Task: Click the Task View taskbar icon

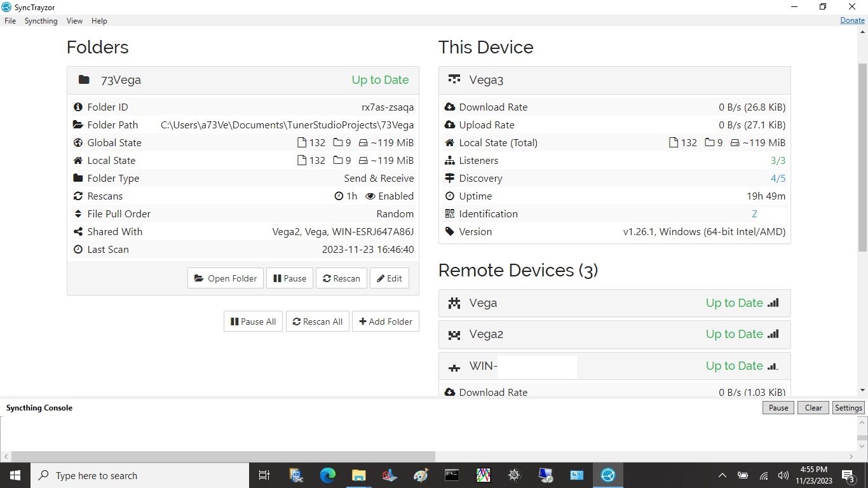Action: coord(264,475)
